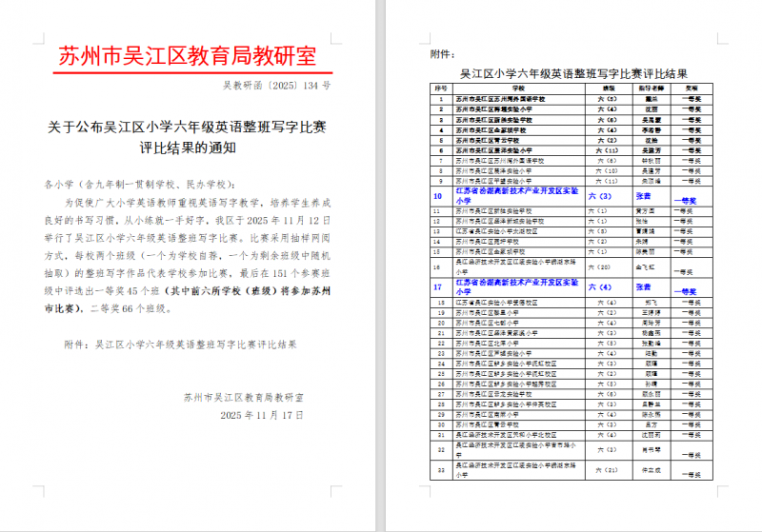This screenshot has width=762, height=532.
Task: Click the 附件： label atop the second page
Action: [x=442, y=54]
